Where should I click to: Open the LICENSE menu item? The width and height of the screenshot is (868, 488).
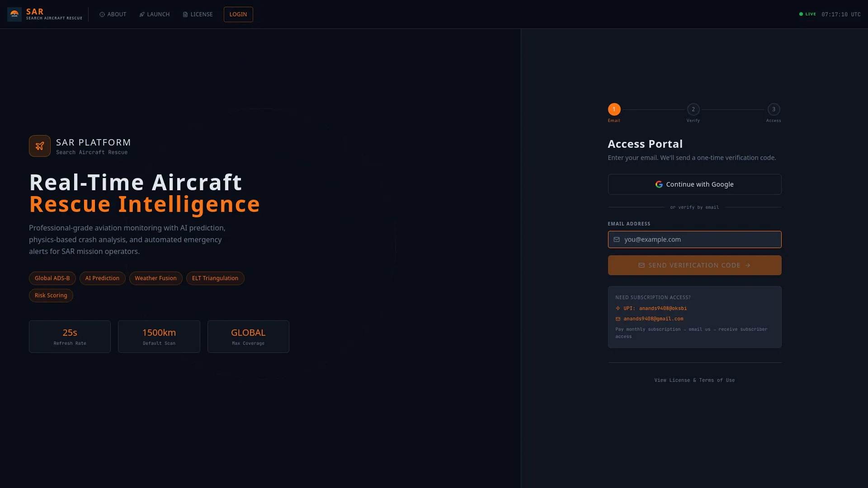click(x=198, y=14)
